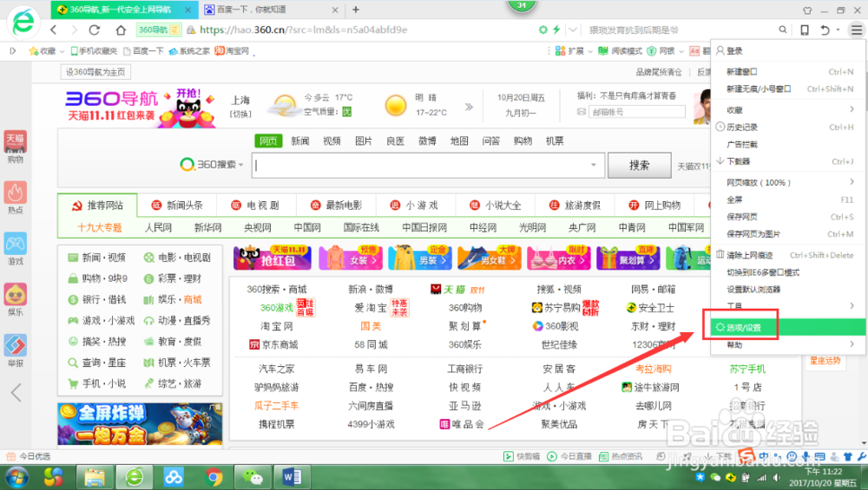The width and height of the screenshot is (868, 490).
Task: Click the 搜索 button
Action: 640,165
